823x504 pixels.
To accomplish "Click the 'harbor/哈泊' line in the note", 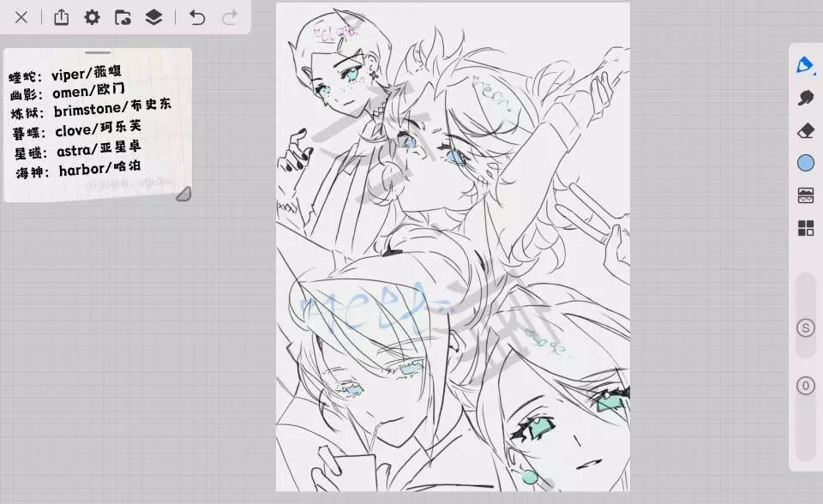I will pos(78,170).
